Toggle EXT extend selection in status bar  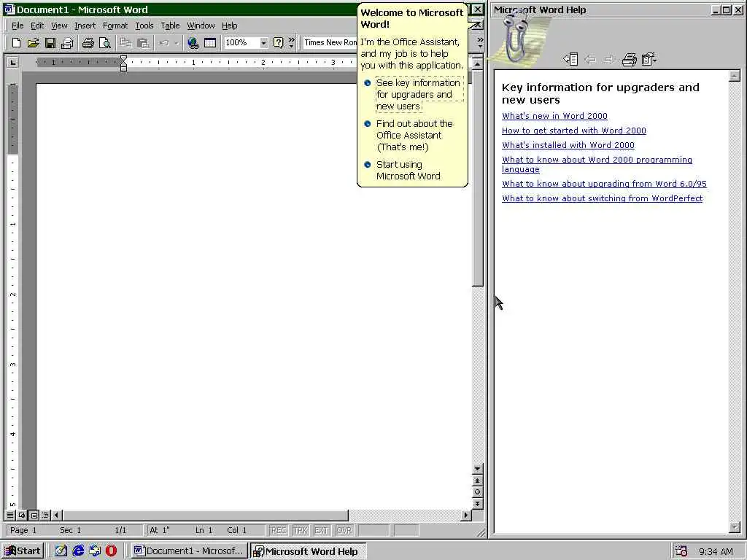click(x=322, y=530)
